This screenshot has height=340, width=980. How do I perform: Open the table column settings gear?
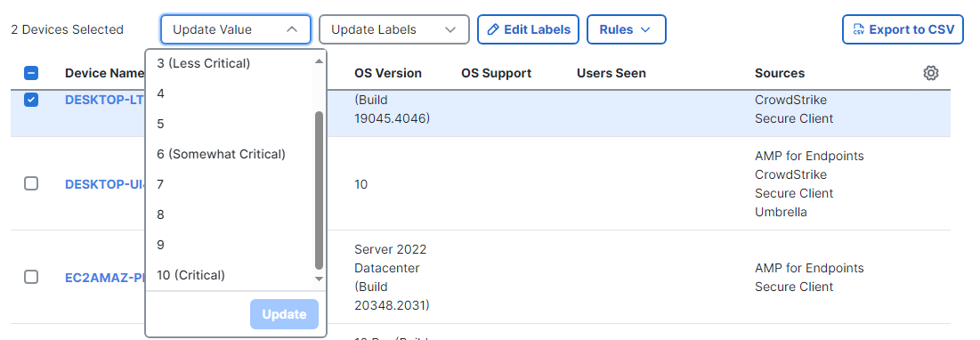tap(931, 73)
